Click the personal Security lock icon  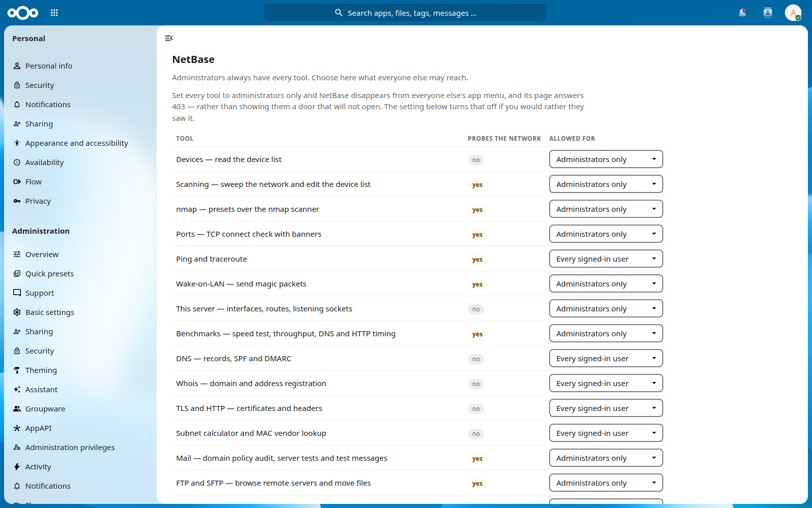[x=17, y=85]
